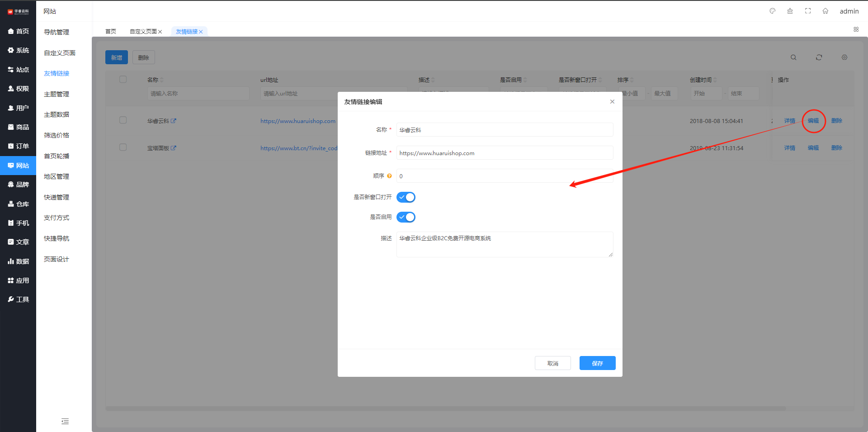This screenshot has width=868, height=432.
Task: Click the theme palette icon in header
Action: pyautogui.click(x=772, y=11)
